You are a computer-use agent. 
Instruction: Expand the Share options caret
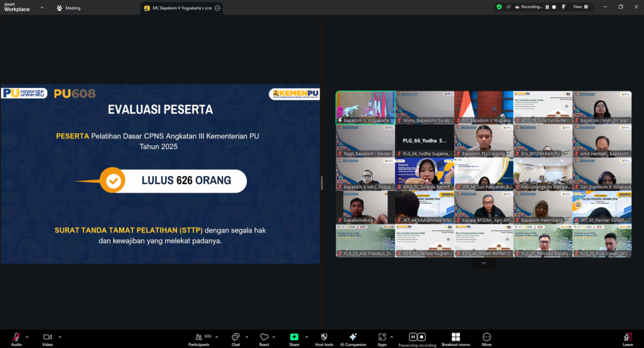pos(306,337)
